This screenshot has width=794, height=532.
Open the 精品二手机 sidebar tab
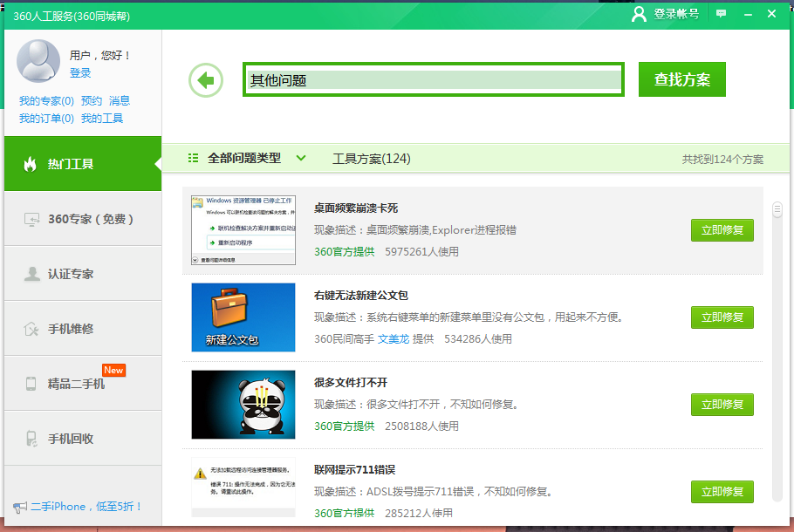tap(83, 384)
